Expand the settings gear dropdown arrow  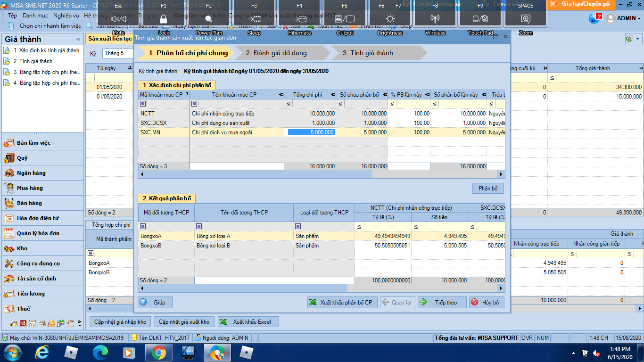[x=638, y=39]
